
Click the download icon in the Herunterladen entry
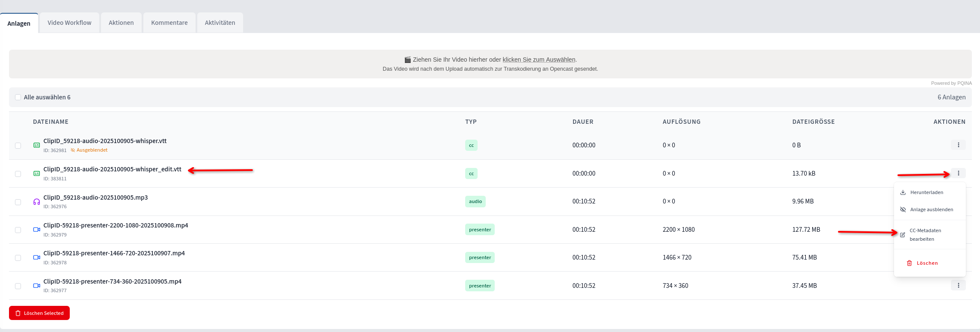click(903, 192)
